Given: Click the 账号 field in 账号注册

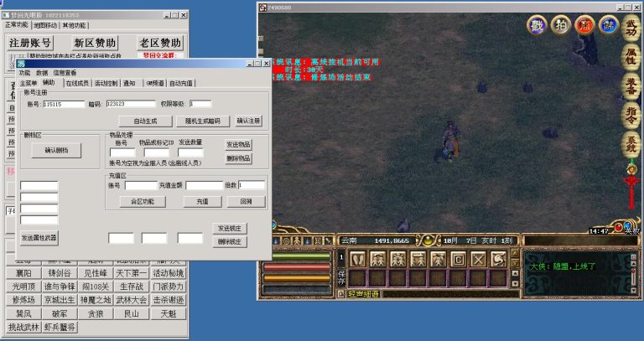Looking at the screenshot, I should click(64, 104).
